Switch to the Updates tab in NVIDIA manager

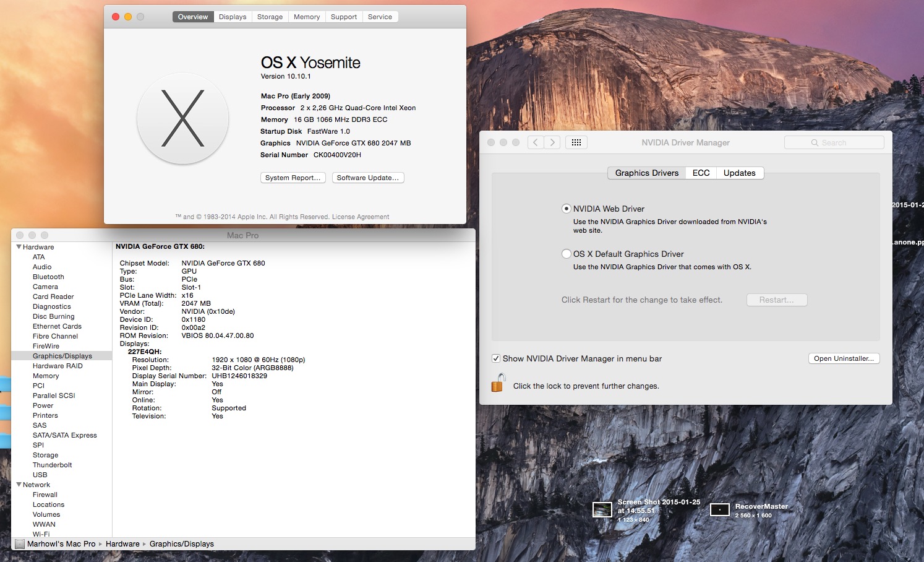point(740,173)
